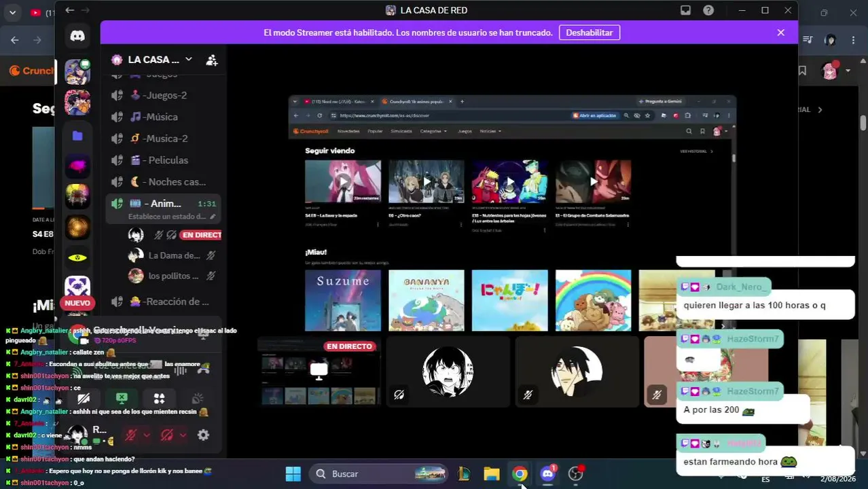Open the server folder icon in sidebar
Screen dimensions: 868x489
[77, 136]
